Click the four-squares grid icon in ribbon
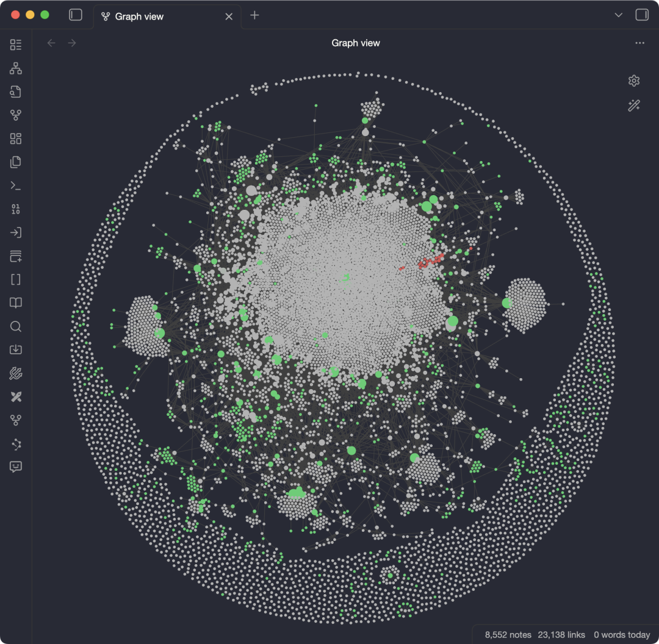This screenshot has height=644, width=659. [x=15, y=138]
